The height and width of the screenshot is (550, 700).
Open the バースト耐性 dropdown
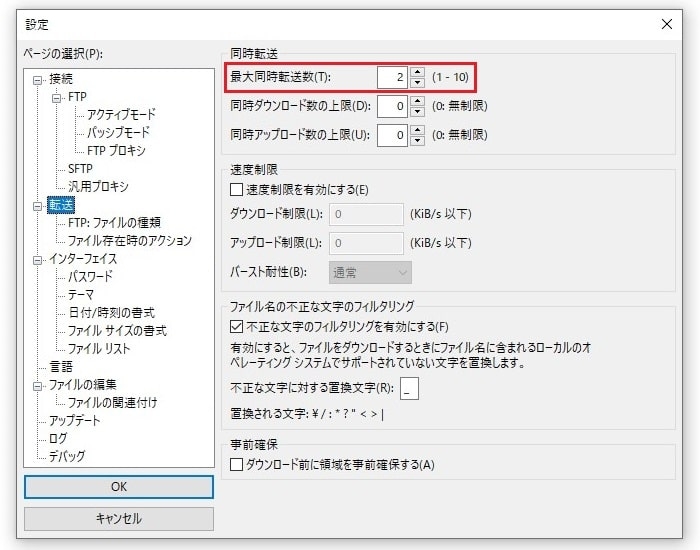370,272
